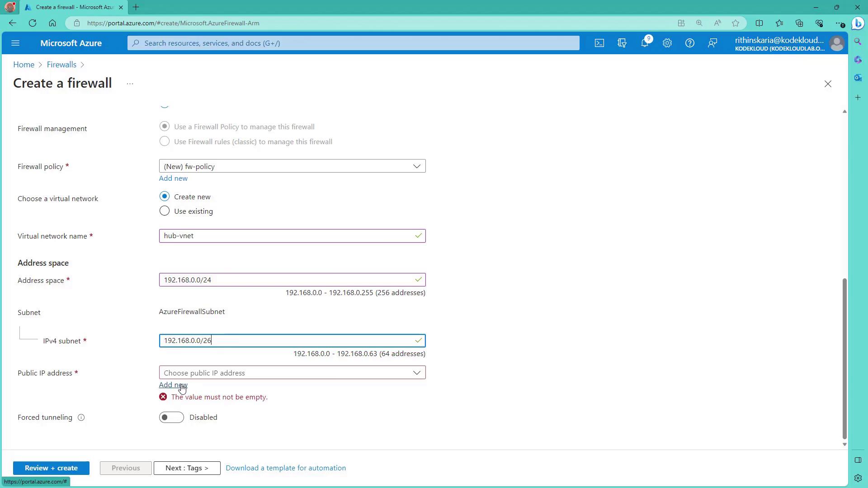Image resolution: width=868 pixels, height=488 pixels.
Task: Open the Azure portal hamburger menu
Action: coord(15,43)
